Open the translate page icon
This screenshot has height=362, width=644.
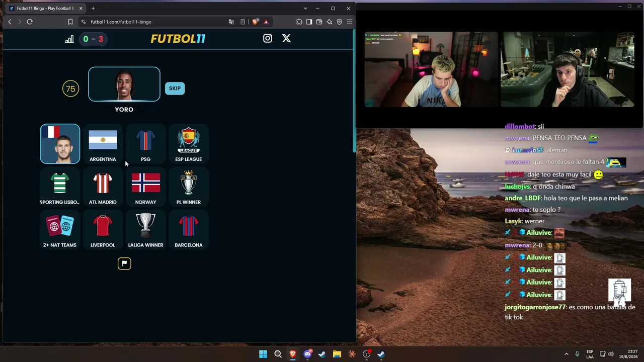click(x=231, y=22)
